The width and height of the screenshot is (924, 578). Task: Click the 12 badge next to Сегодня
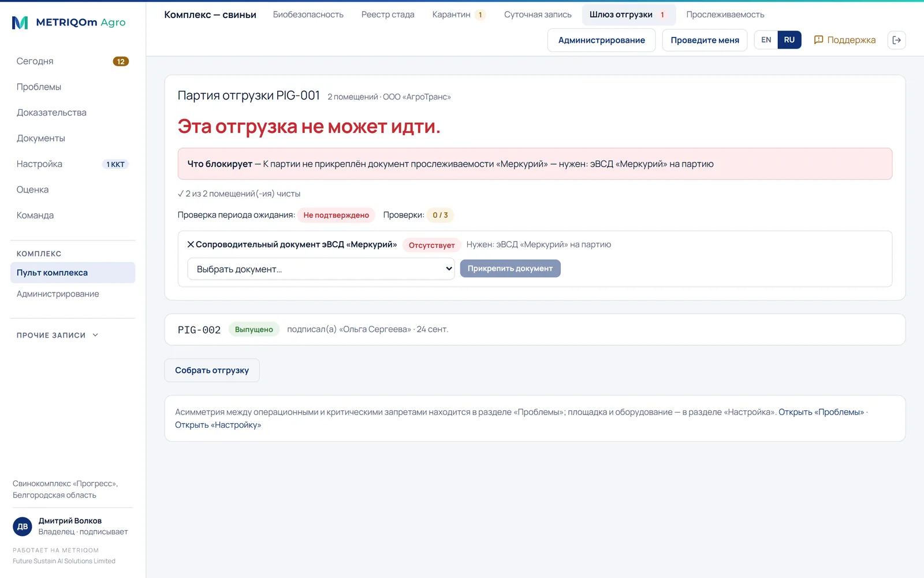(121, 61)
